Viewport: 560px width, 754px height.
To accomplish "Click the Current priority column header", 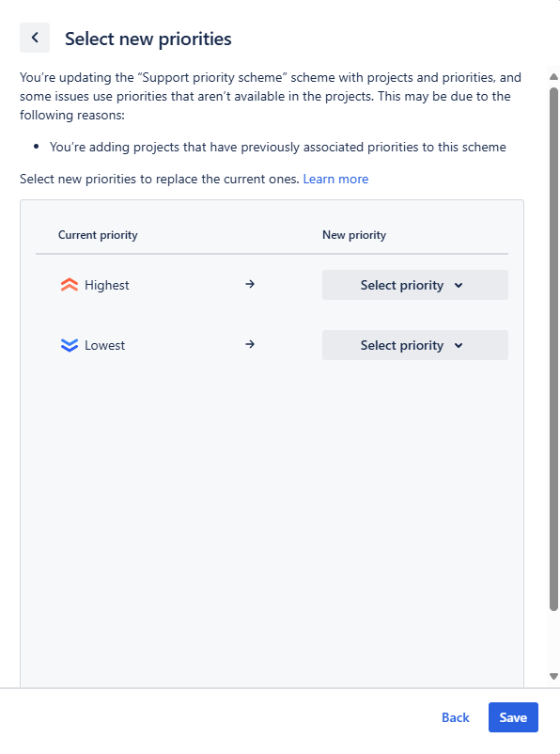I will [x=98, y=235].
